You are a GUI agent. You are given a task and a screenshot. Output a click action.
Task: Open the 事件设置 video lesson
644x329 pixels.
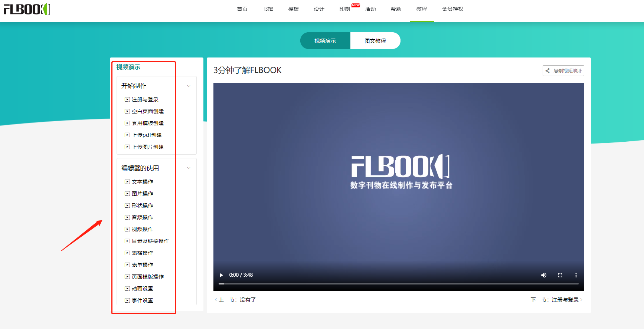143,300
